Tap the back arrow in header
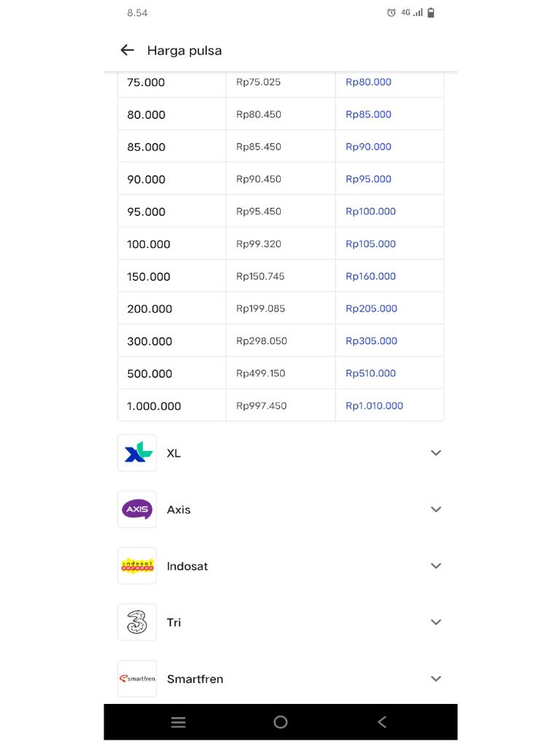 click(x=128, y=50)
